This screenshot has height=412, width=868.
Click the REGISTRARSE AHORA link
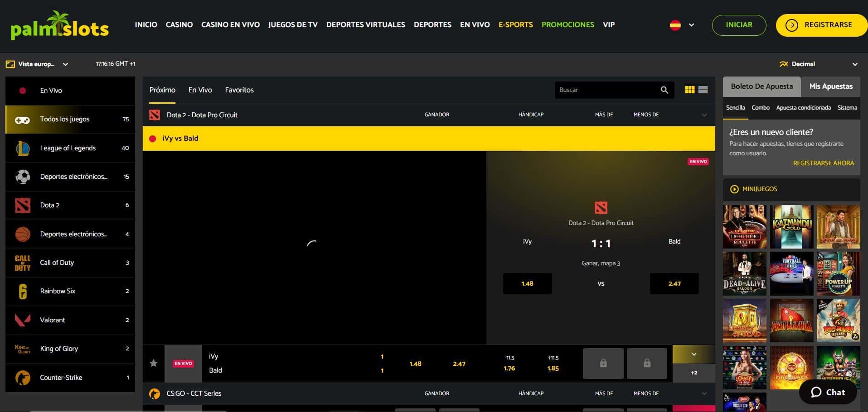[x=823, y=163]
